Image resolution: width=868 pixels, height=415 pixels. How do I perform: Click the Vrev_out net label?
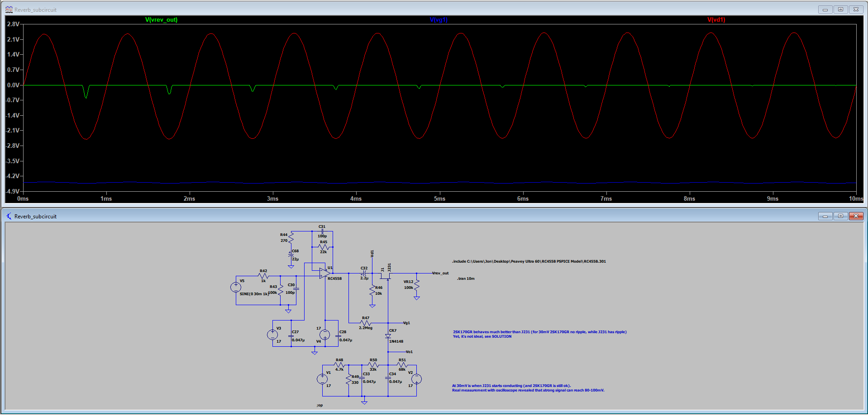pos(440,273)
